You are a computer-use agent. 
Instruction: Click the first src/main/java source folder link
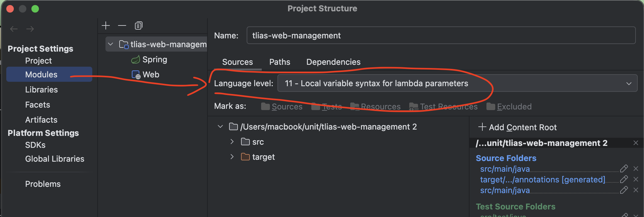[x=505, y=169]
